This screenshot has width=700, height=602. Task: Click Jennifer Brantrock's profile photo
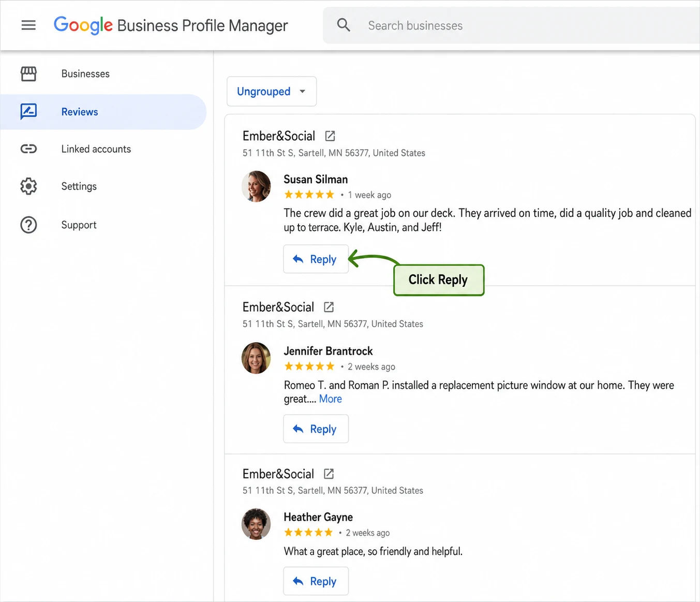256,358
